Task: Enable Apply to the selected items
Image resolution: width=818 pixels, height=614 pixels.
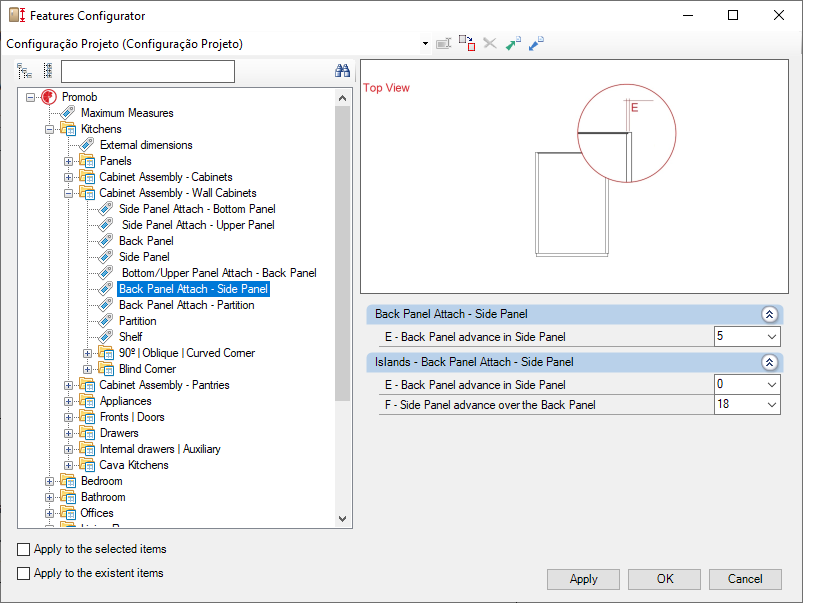Action: 23,549
